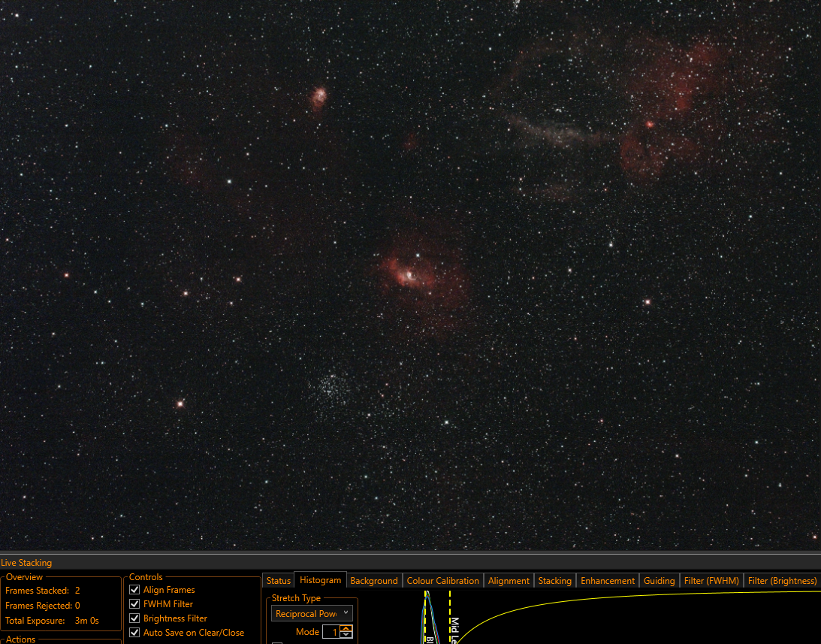Viewport: 821px width, 644px height.
Task: Select the Stacking tab
Action: click(x=554, y=581)
